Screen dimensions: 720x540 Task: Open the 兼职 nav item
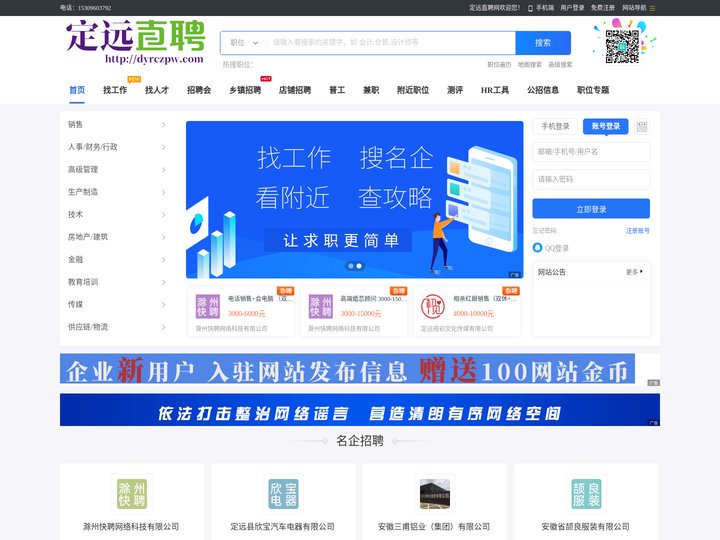[371, 90]
